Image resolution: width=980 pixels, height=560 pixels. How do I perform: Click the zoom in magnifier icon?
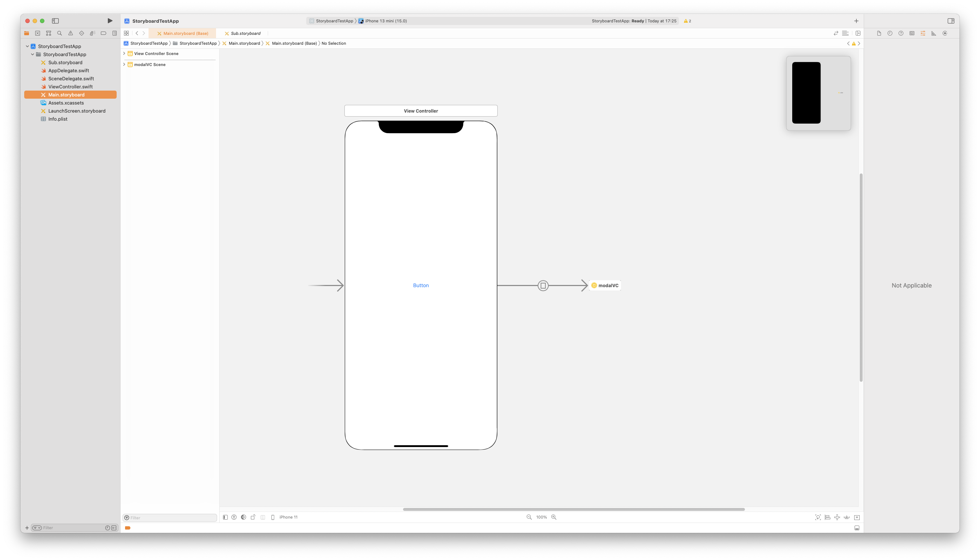coord(554,517)
